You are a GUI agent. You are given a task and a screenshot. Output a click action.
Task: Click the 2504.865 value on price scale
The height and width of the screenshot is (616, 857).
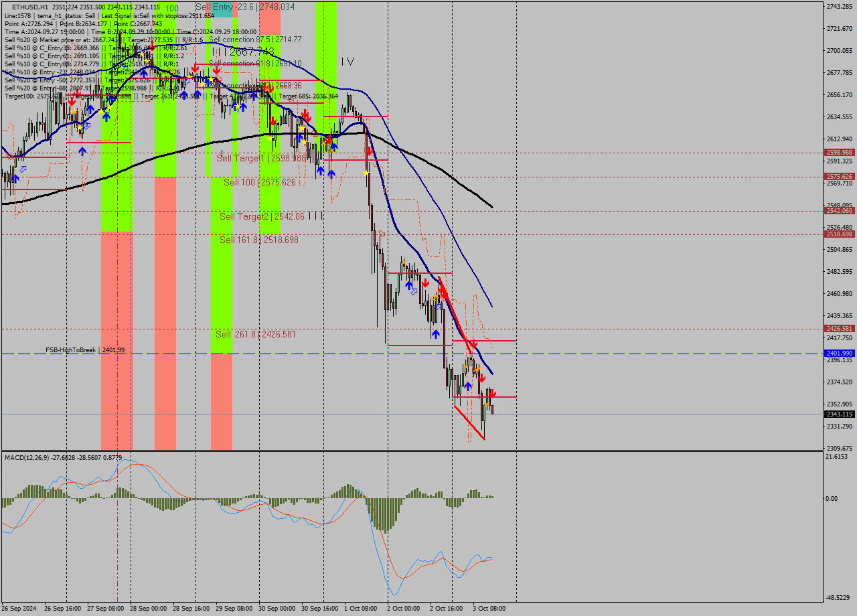[x=840, y=249]
